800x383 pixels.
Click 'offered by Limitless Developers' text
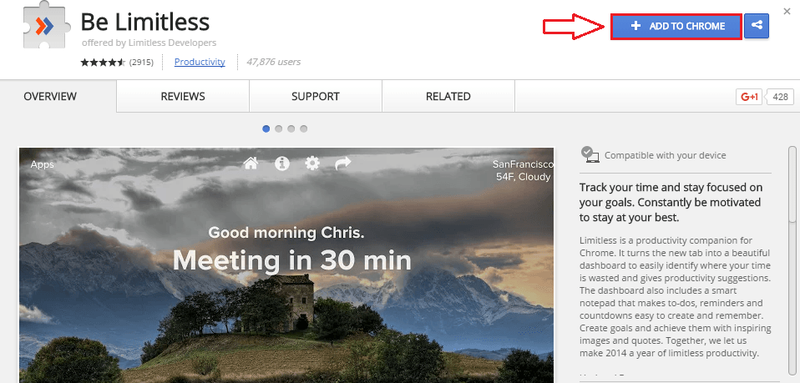pos(149,43)
